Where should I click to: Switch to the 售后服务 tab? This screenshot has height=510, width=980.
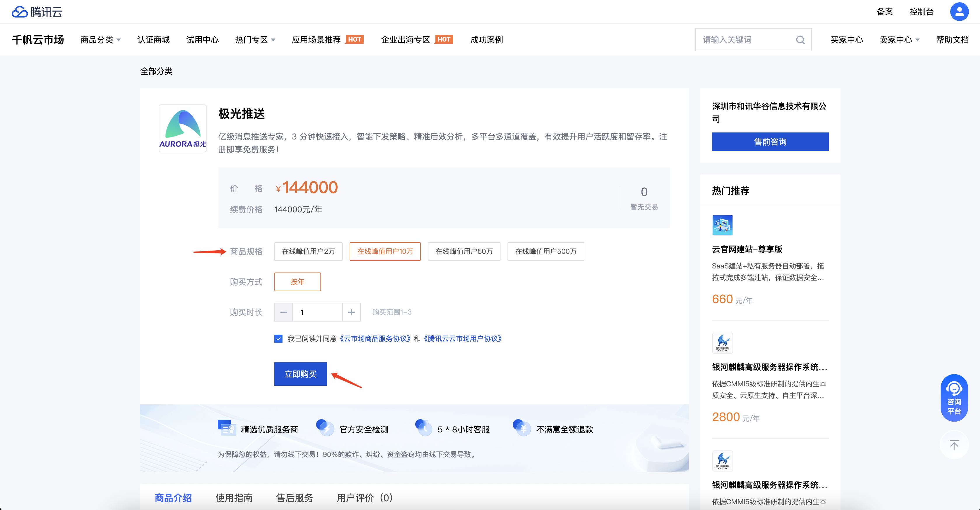pyautogui.click(x=295, y=498)
